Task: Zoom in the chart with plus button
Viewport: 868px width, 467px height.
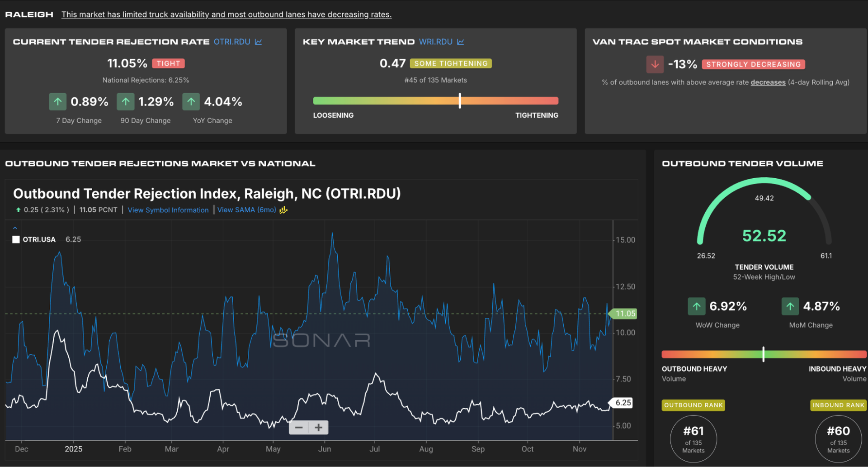Action: coord(319,428)
